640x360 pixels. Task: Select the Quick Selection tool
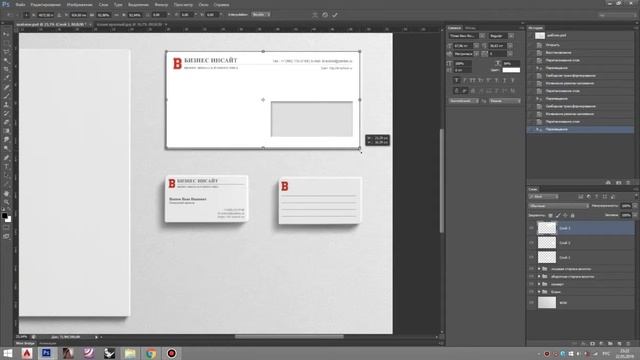click(x=6, y=61)
